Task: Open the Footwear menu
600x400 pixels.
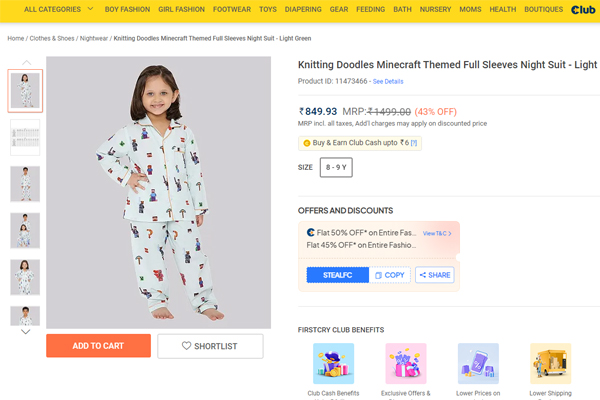Action: coord(232,10)
